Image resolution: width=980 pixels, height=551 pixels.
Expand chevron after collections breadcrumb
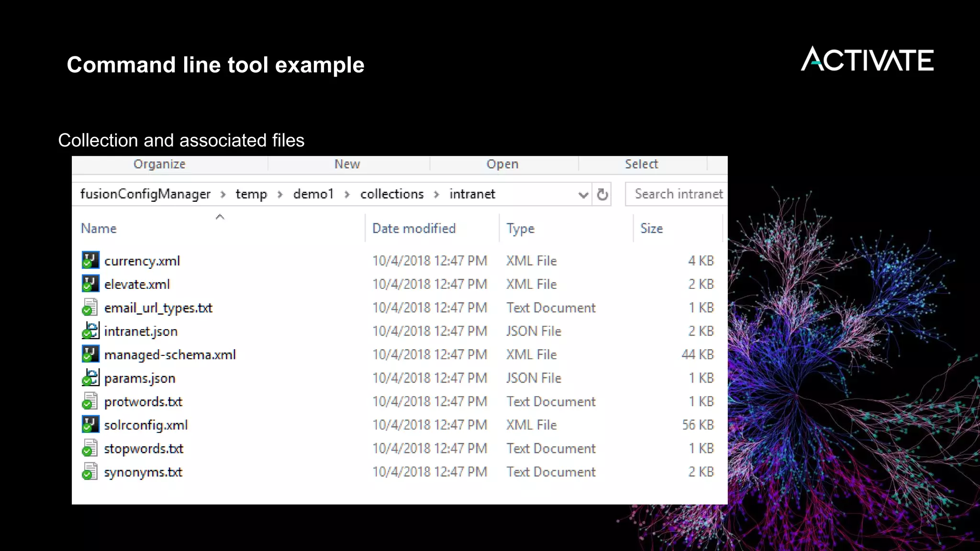point(436,194)
